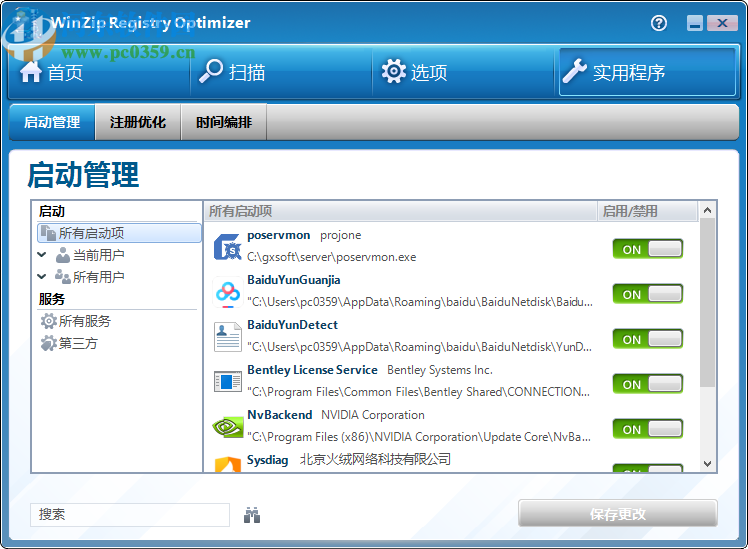Click the utilities wrench icon
The height and width of the screenshot is (549, 748).
(574, 71)
